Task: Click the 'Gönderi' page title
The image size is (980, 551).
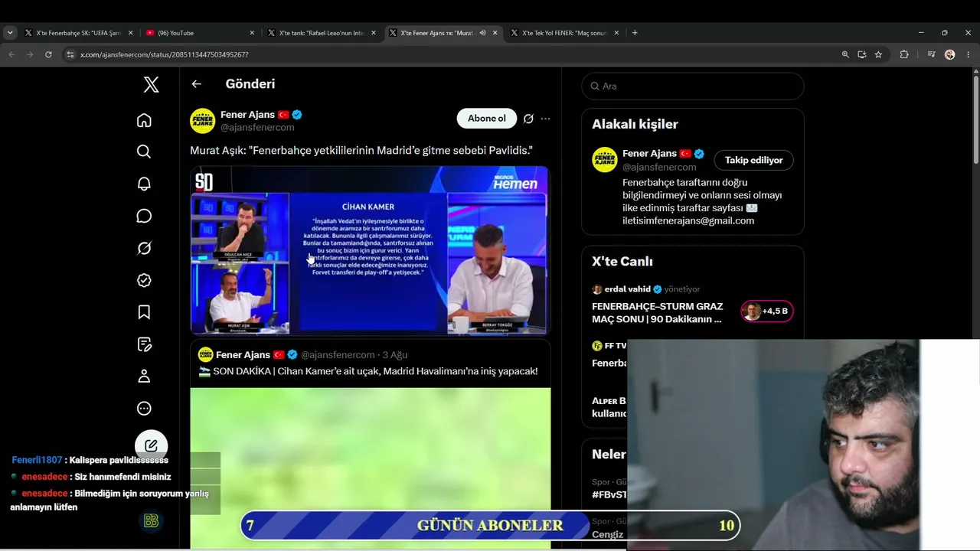Action: coord(250,84)
